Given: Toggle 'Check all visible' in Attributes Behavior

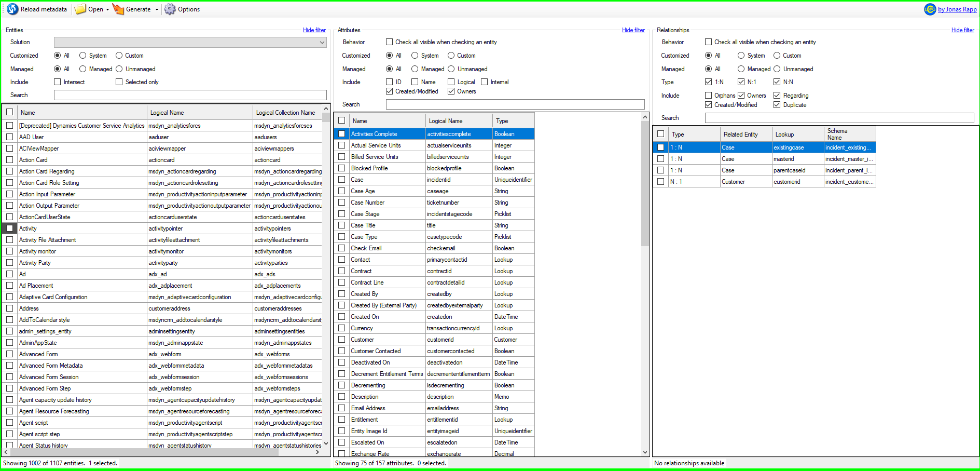Looking at the screenshot, I should tap(390, 42).
